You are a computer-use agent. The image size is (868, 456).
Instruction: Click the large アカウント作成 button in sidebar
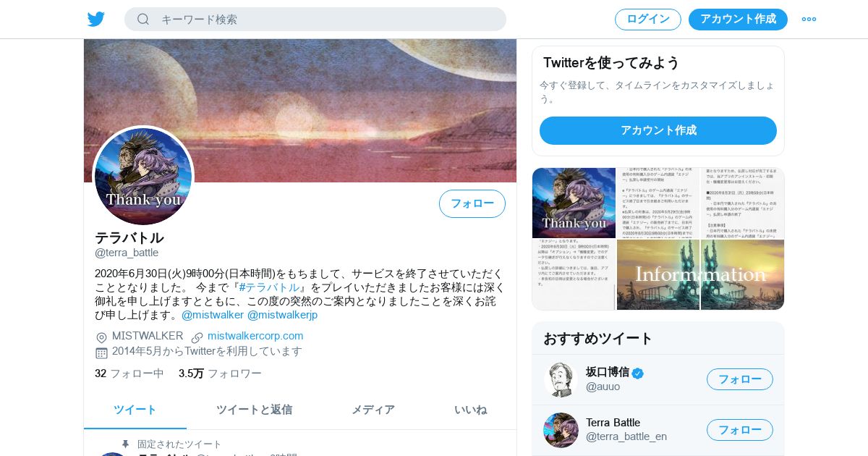coord(658,130)
